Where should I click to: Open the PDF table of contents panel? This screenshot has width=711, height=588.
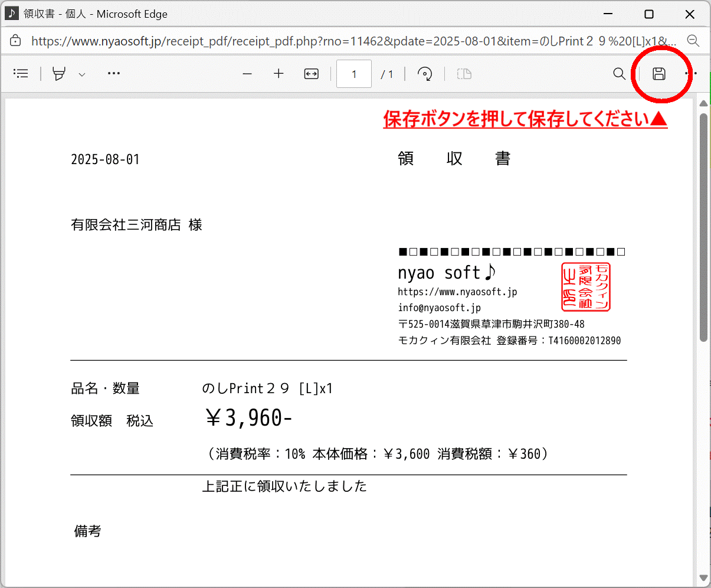coord(21,74)
